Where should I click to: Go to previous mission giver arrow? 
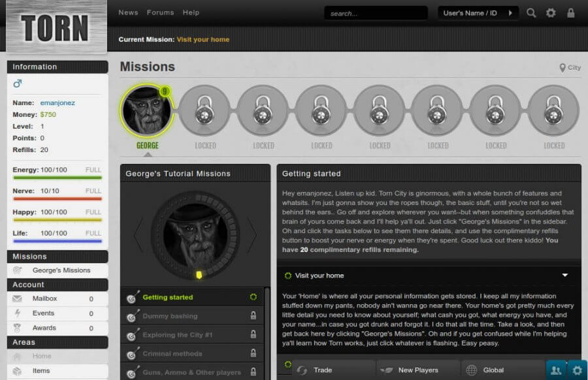tap(139, 234)
